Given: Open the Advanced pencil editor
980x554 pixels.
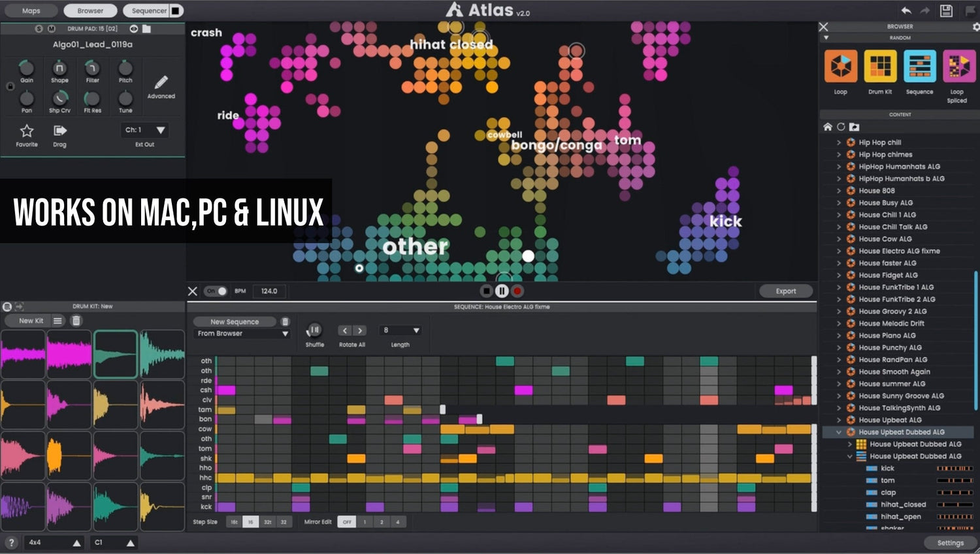Looking at the screenshot, I should pyautogui.click(x=161, y=83).
